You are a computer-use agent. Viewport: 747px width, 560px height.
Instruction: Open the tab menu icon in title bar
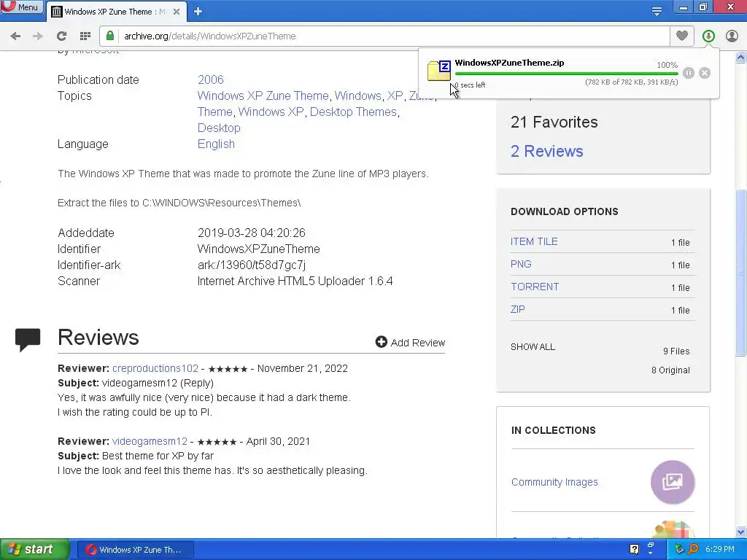click(657, 11)
